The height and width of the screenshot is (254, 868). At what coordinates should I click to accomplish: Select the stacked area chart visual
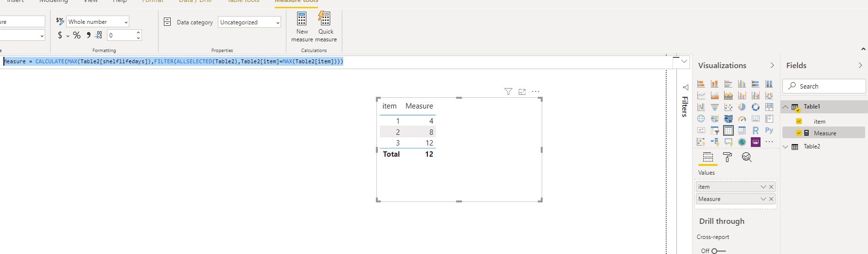(x=728, y=95)
